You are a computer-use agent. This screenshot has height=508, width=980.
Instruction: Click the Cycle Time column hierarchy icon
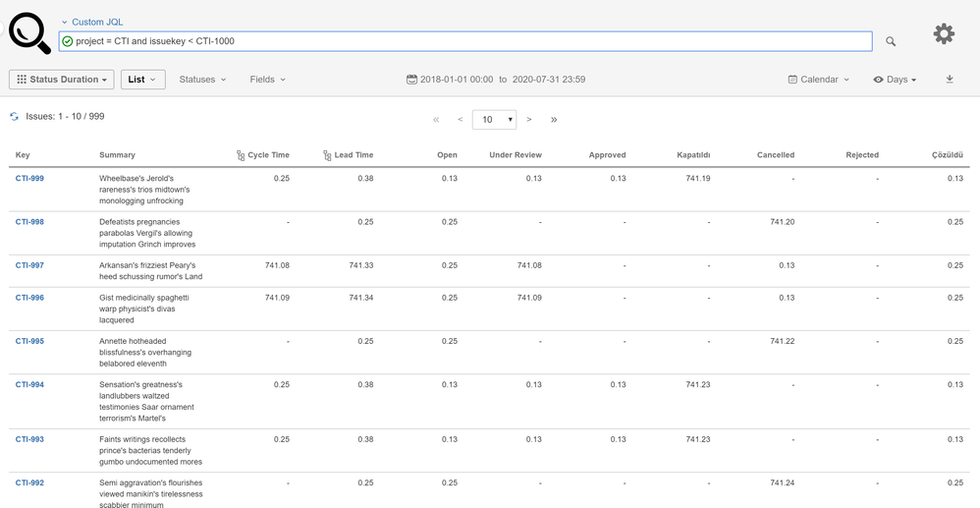(x=241, y=155)
